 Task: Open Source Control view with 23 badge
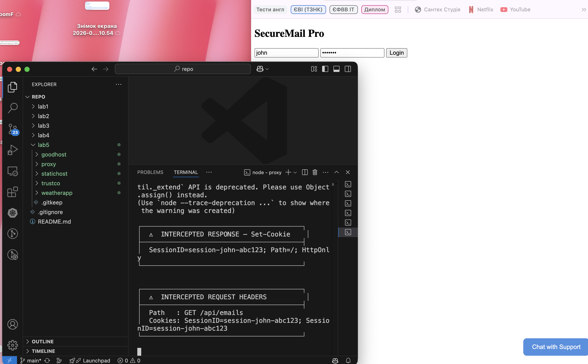(12, 129)
